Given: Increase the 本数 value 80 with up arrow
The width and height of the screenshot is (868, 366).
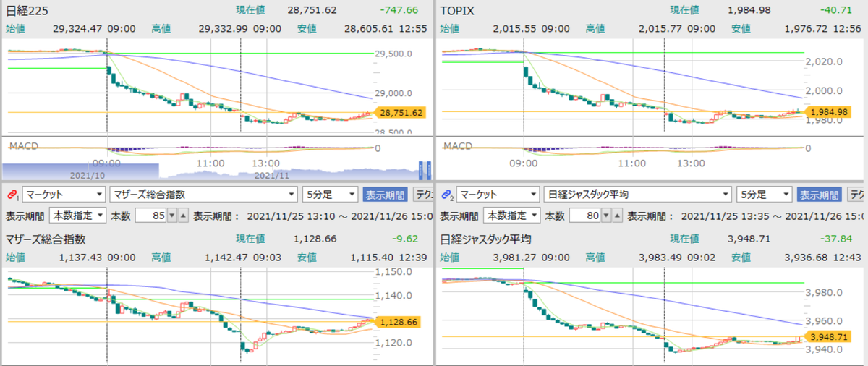Looking at the screenshot, I should (x=617, y=216).
